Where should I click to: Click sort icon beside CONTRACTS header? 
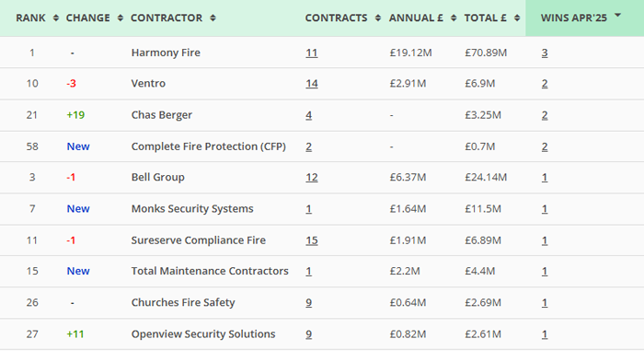point(378,18)
